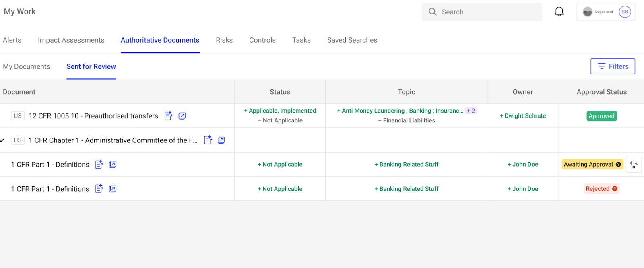Open the Impact Assessments tab
Image resolution: width=644 pixels, height=268 pixels.
pos(71,40)
